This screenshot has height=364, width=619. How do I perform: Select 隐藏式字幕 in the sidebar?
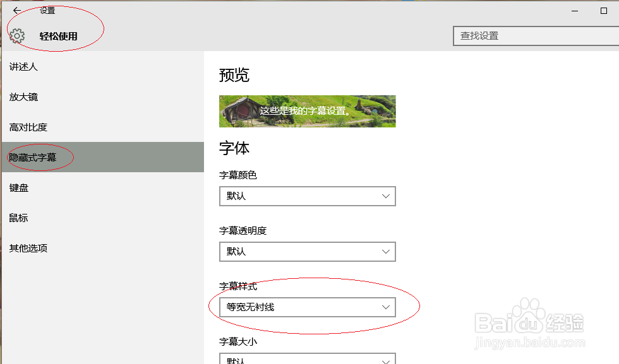click(102, 157)
